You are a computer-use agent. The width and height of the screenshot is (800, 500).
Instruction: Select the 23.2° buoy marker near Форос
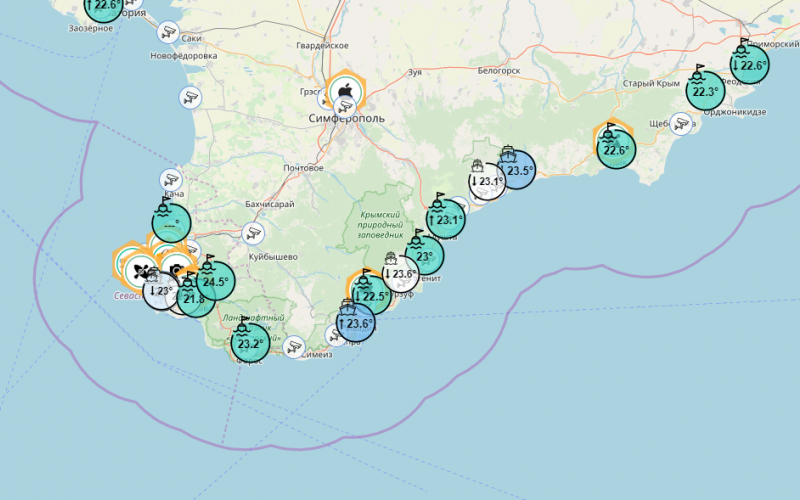249,344
